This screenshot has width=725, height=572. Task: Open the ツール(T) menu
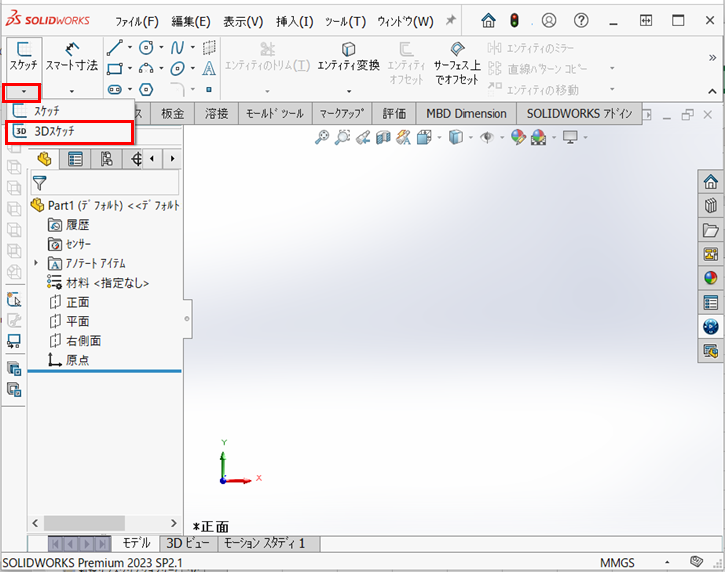click(x=345, y=21)
